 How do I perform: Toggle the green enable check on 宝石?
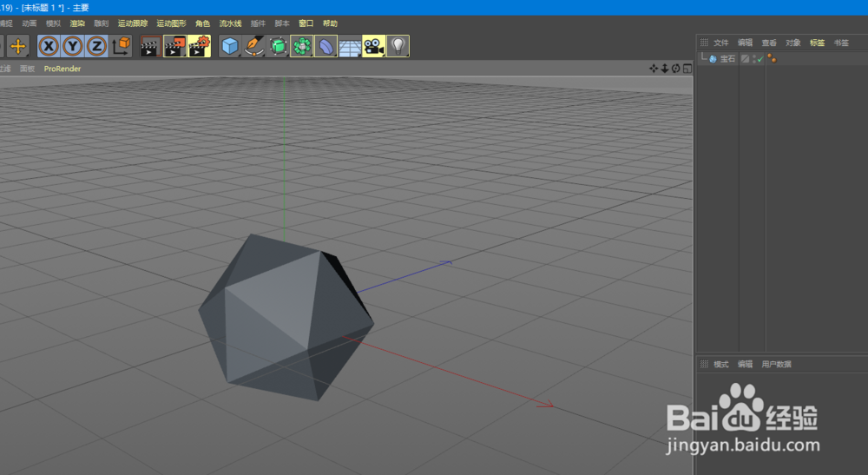(x=760, y=59)
